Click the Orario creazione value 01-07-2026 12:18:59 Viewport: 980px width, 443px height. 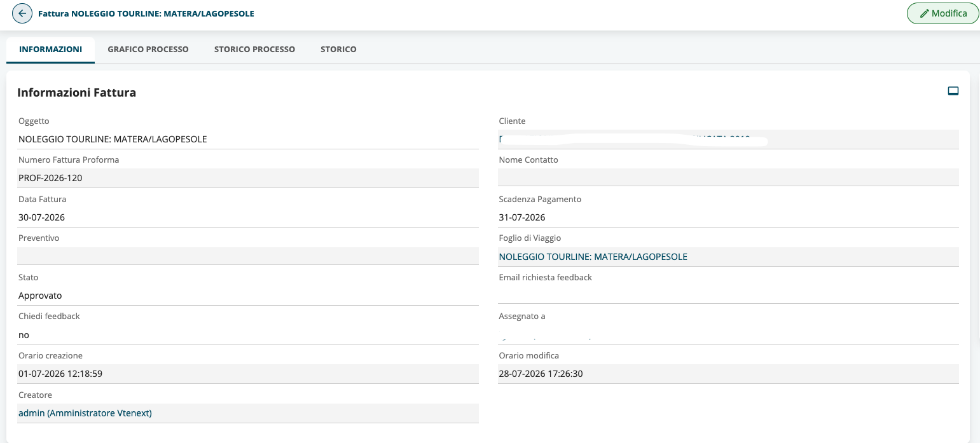(x=60, y=374)
